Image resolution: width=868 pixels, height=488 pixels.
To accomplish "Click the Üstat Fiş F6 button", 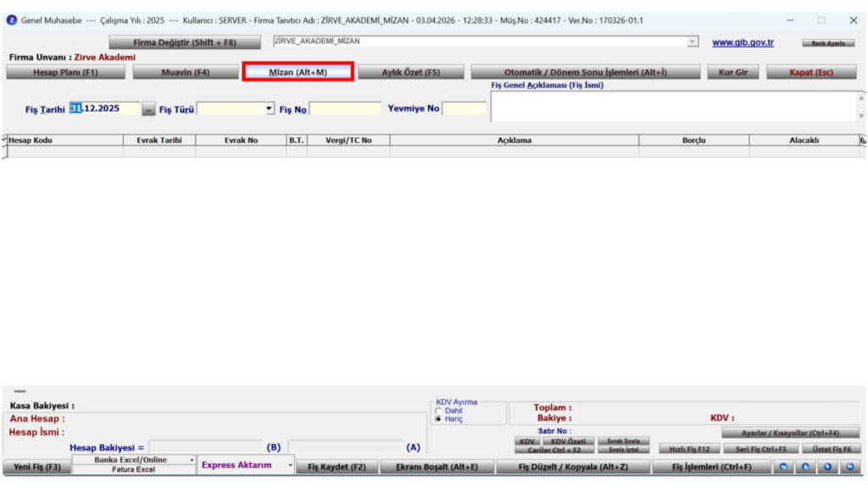I will [x=832, y=449].
